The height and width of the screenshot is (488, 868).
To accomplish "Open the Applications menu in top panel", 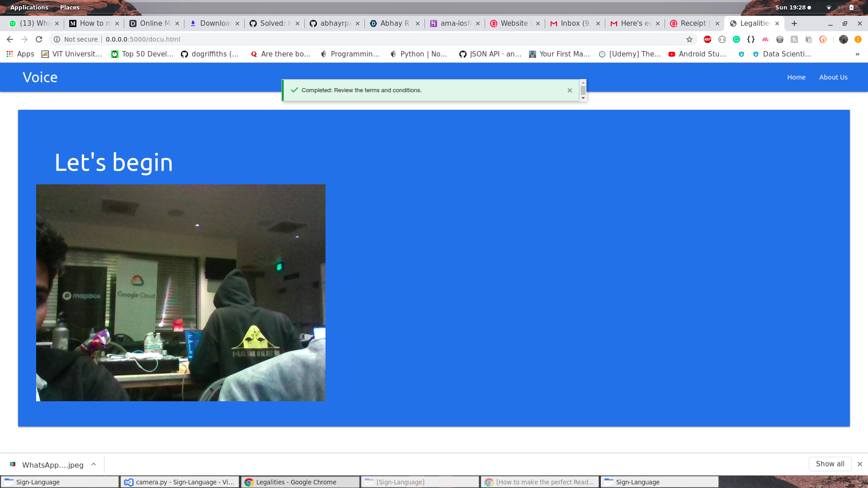I will point(29,7).
